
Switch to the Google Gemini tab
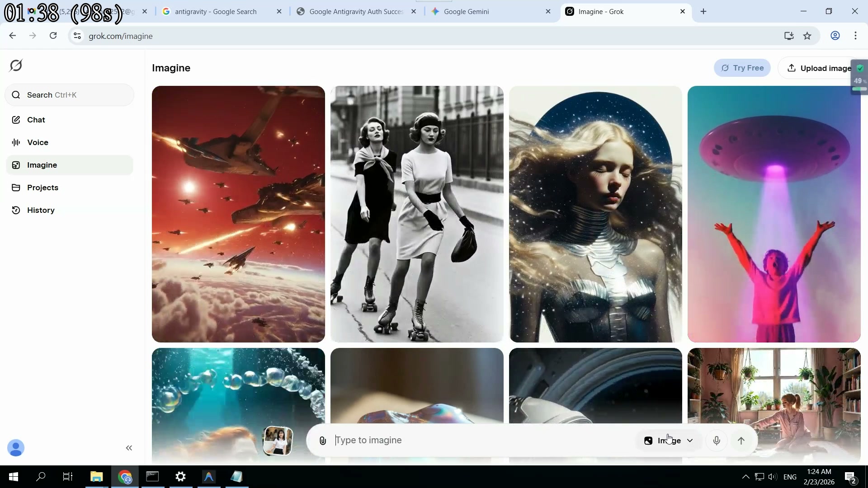(x=467, y=12)
